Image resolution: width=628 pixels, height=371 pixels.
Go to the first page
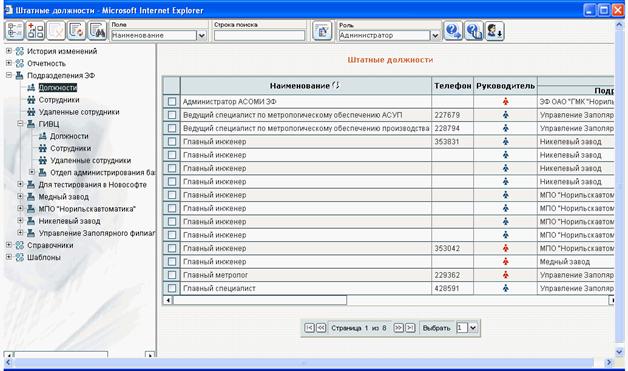[310, 328]
